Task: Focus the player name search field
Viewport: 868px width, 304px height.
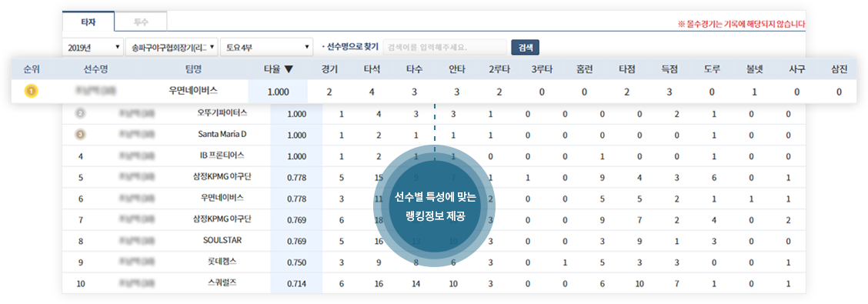Action: [445, 47]
